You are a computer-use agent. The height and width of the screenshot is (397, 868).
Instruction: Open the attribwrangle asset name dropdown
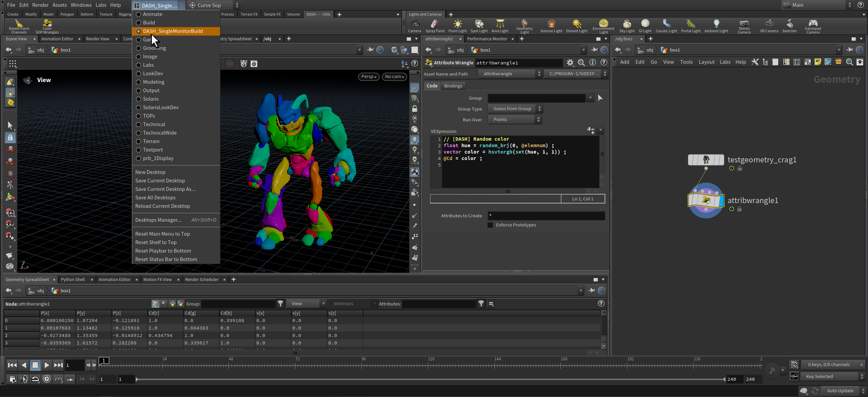(510, 74)
